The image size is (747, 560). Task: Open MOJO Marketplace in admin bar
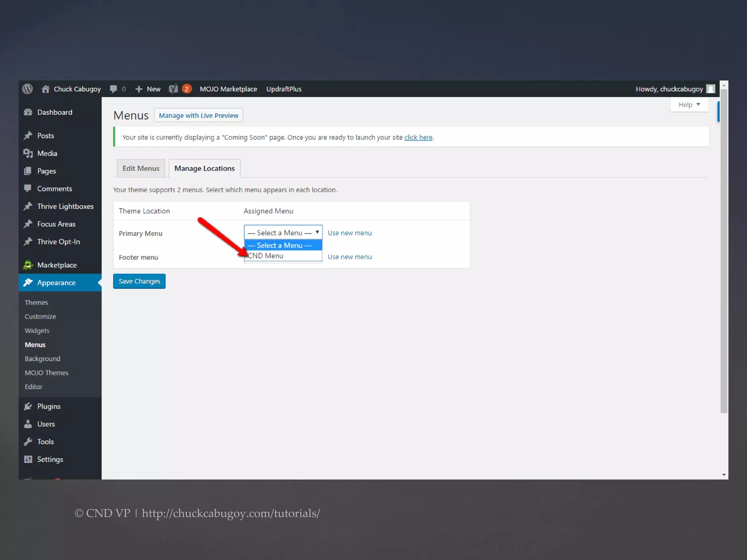(228, 89)
